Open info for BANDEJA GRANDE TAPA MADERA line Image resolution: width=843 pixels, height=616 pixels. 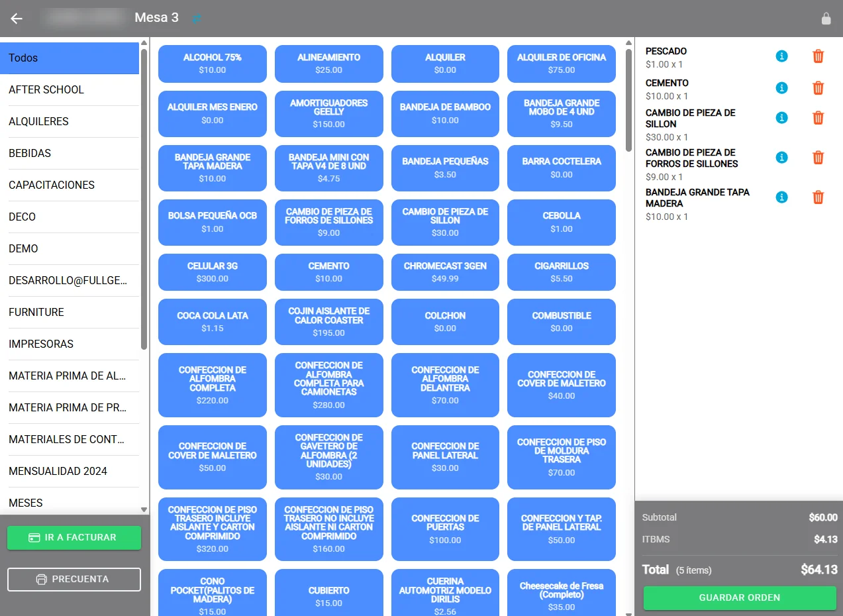(781, 197)
